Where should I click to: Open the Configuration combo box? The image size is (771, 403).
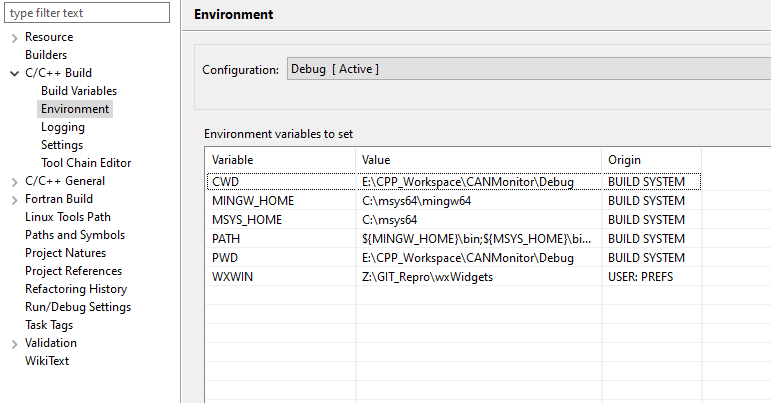pyautogui.click(x=529, y=69)
